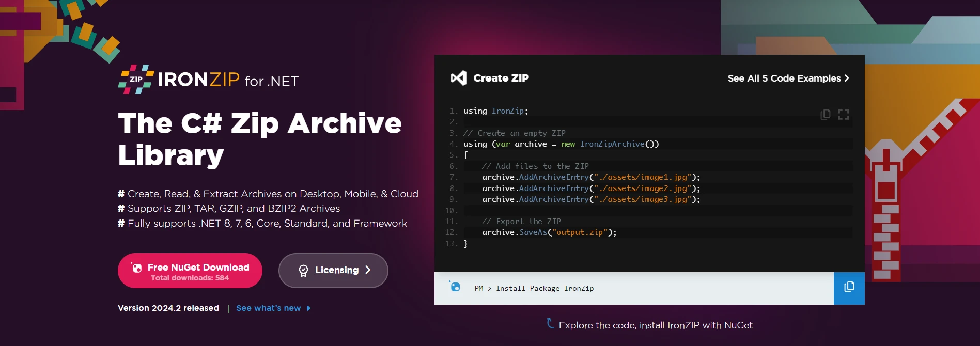980x346 pixels.
Task: Click the NuGet icon in the Free Download button
Action: [x=136, y=268]
